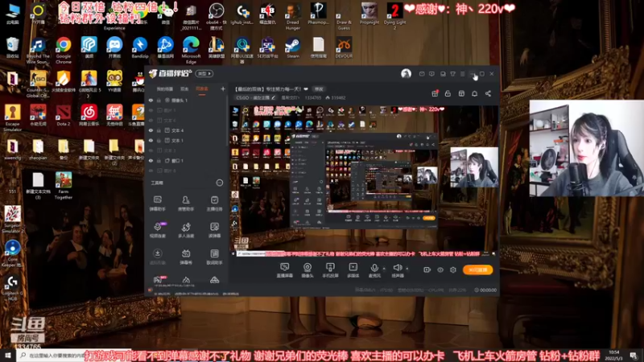The width and height of the screenshot is (644, 362).
Task: Click the webcam overlay in preview
Action: pos(474,167)
